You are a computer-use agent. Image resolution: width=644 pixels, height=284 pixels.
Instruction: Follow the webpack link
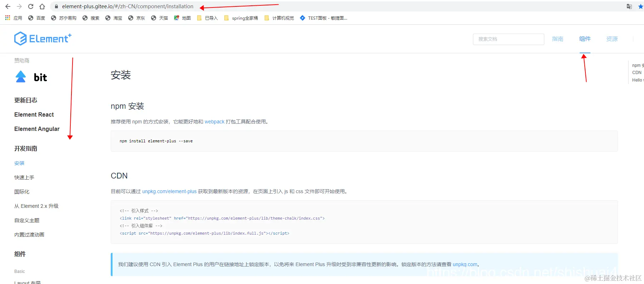[215, 122]
